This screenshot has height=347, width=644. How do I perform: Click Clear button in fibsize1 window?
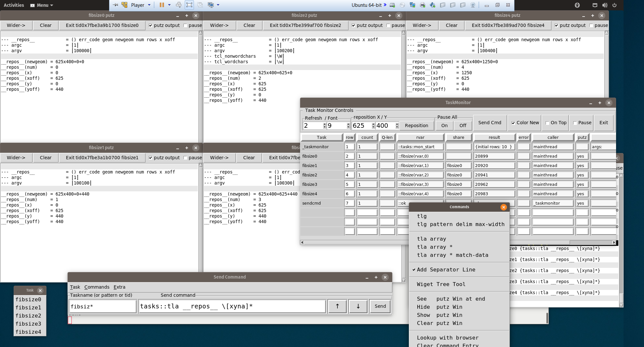click(45, 158)
